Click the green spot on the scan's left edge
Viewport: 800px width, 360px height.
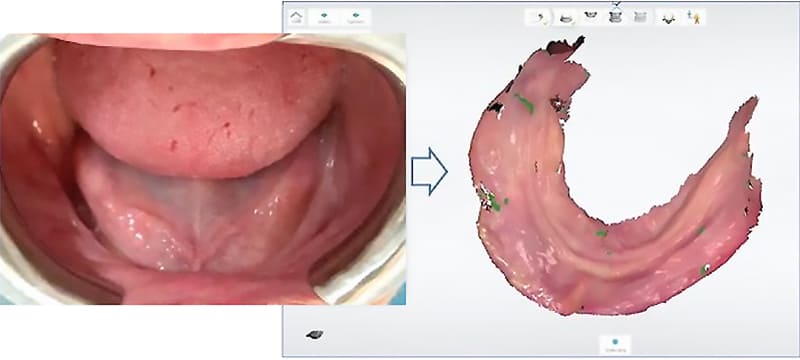493,202
